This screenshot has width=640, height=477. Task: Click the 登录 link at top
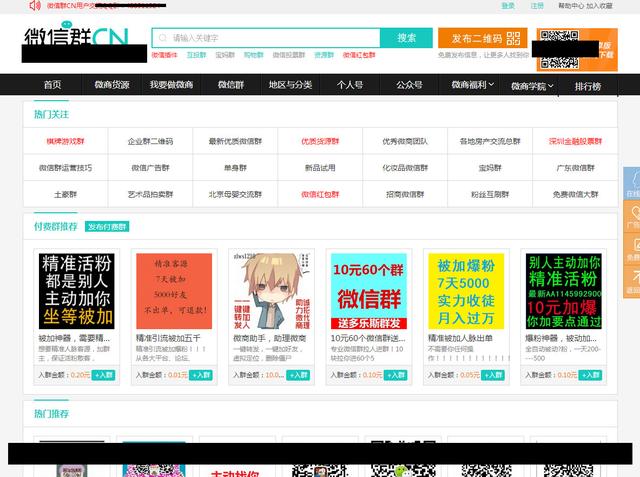tap(508, 6)
